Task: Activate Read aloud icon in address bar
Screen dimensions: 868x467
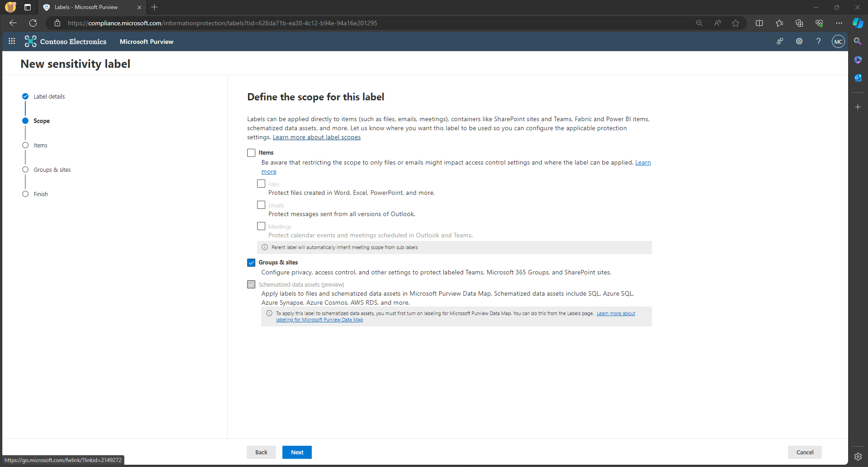Action: [x=718, y=23]
